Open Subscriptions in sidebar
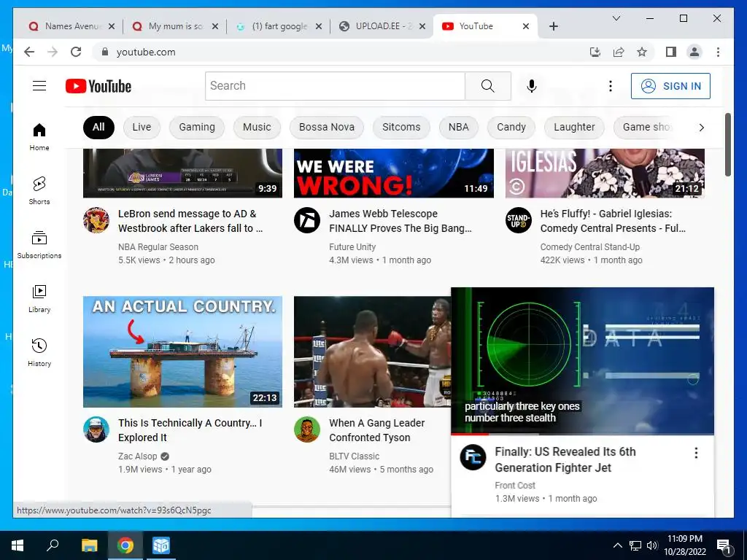The width and height of the screenshot is (747, 560). pyautogui.click(x=39, y=245)
